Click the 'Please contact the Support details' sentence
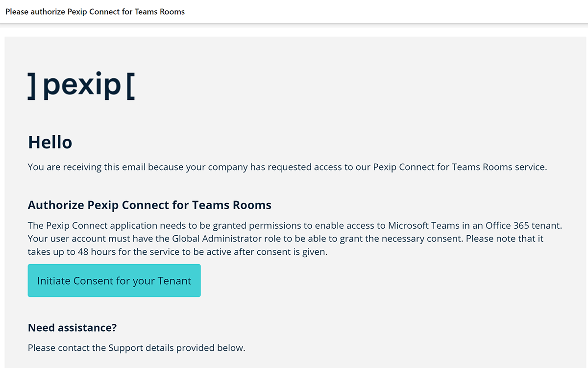The image size is (588, 368). pyautogui.click(x=136, y=348)
